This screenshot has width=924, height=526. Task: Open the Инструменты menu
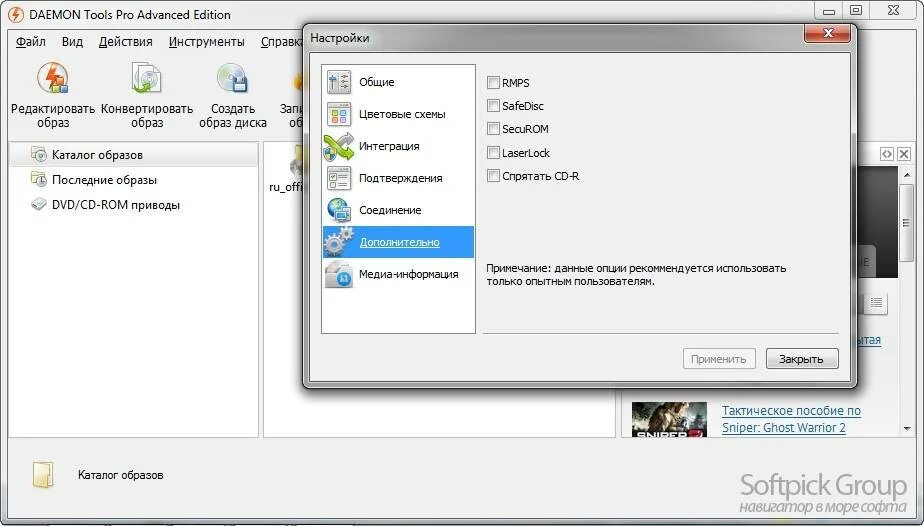coord(206,42)
